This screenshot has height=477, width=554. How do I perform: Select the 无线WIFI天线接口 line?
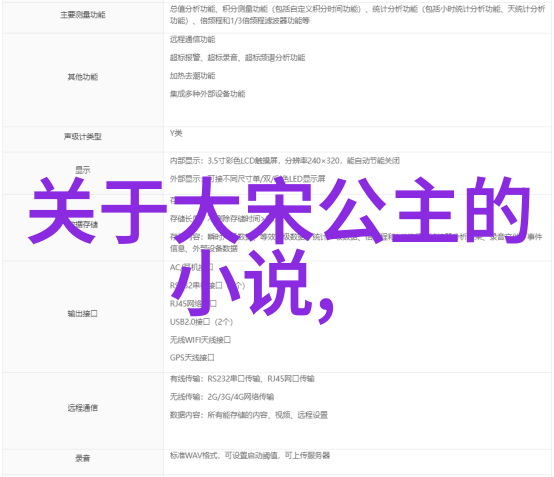coord(200,340)
